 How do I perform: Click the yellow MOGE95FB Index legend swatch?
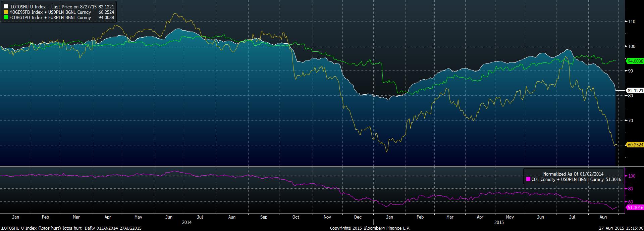[x=6, y=12]
